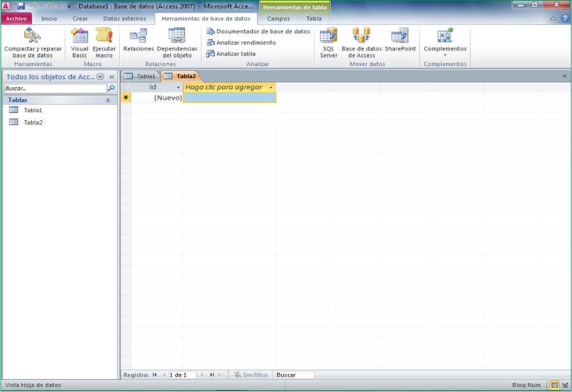This screenshot has width=572, height=392.
Task: Go to last record button
Action: click(x=212, y=375)
